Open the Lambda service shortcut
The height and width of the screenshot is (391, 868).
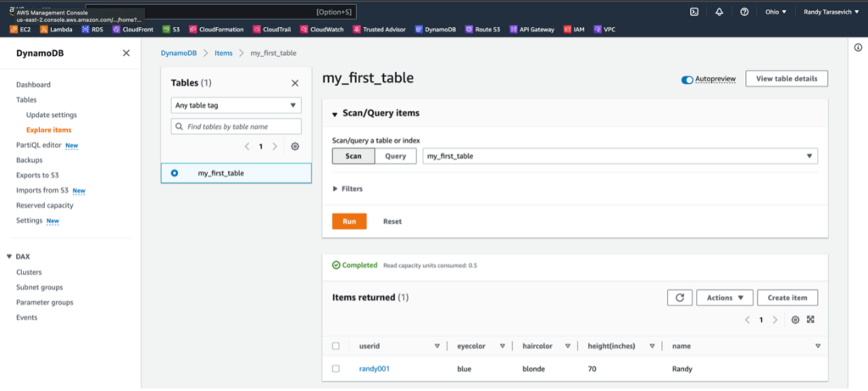pyautogui.click(x=56, y=30)
